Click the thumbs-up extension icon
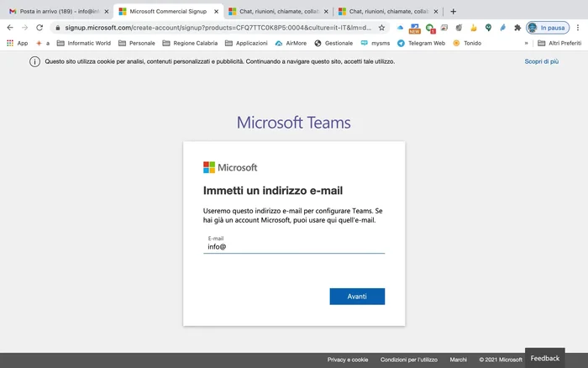The width and height of the screenshot is (588, 368). point(473,28)
